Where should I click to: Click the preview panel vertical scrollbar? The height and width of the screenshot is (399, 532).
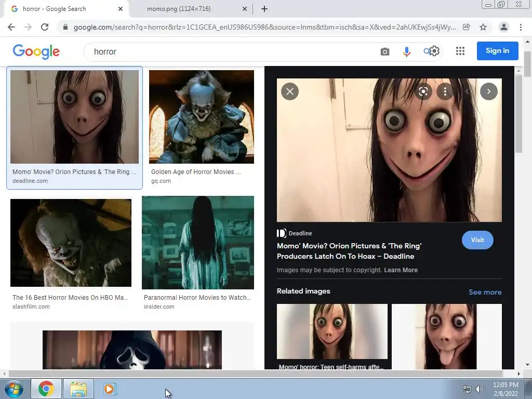point(518,114)
